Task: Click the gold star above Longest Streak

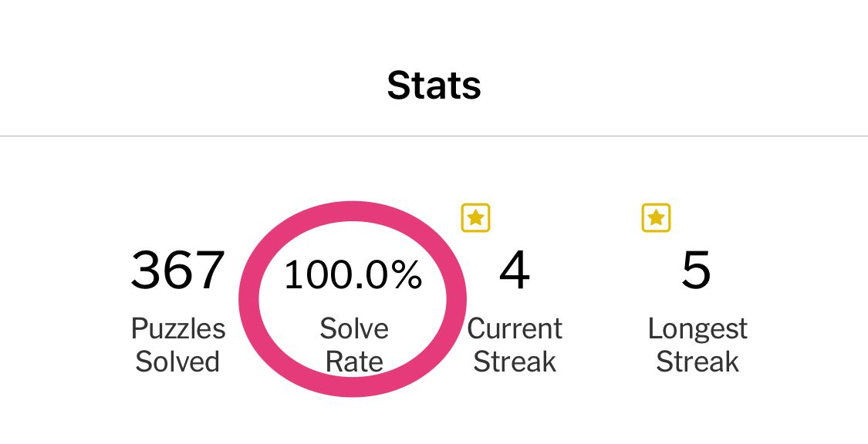Action: point(656,218)
